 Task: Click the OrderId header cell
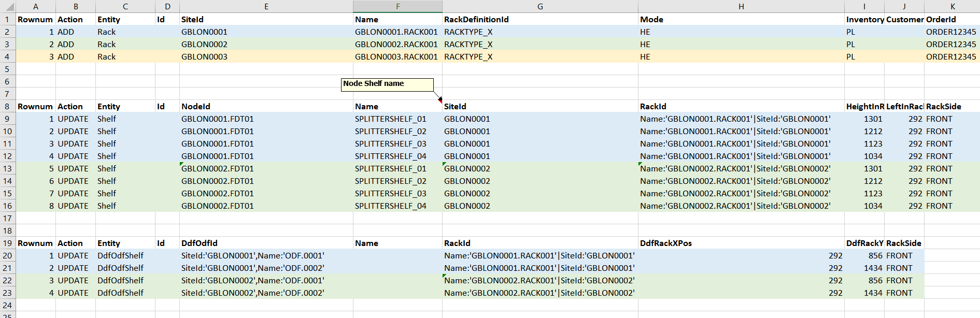pyautogui.click(x=952, y=19)
